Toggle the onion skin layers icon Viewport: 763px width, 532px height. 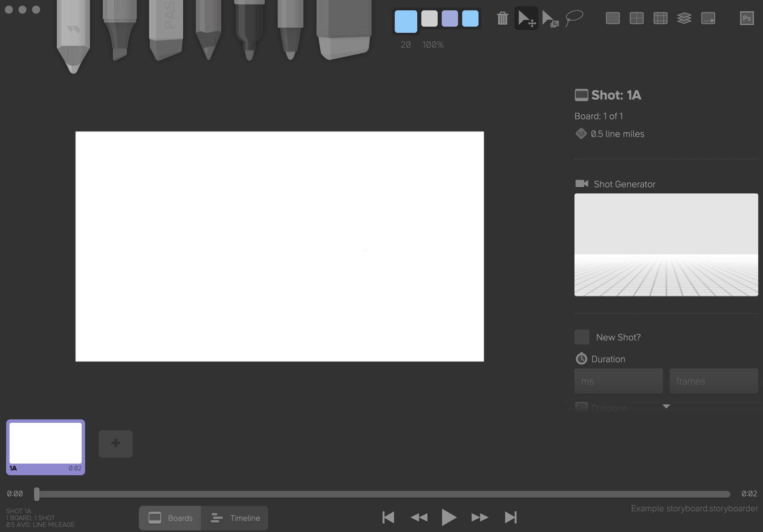tap(684, 18)
